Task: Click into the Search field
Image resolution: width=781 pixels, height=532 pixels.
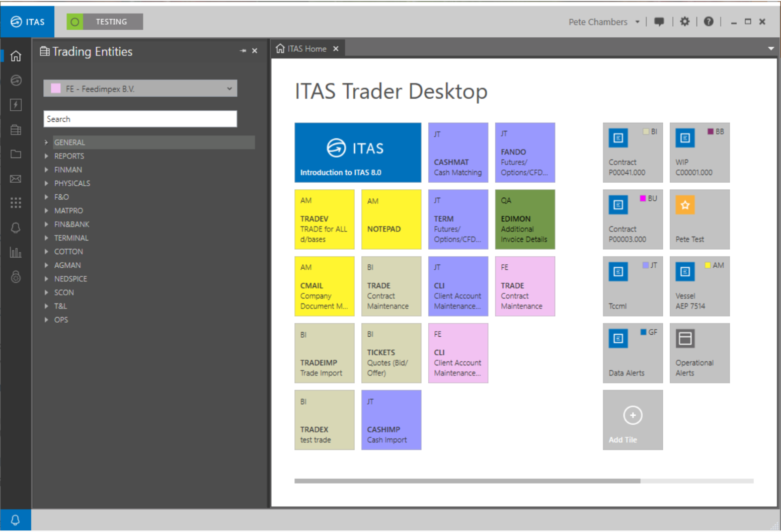Action: 140,119
